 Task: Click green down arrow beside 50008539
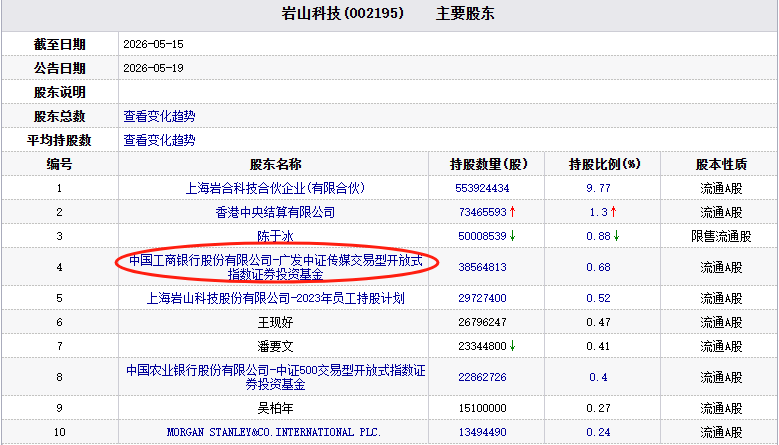[513, 236]
